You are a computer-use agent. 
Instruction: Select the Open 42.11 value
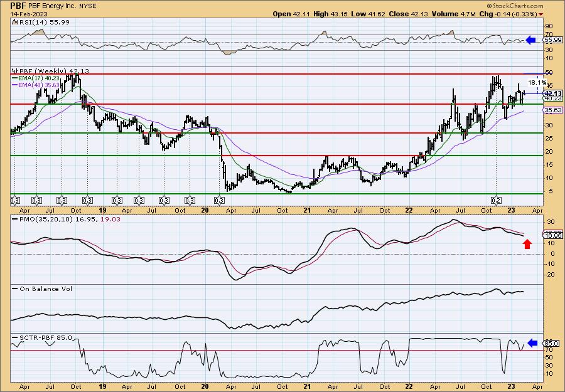pos(292,14)
